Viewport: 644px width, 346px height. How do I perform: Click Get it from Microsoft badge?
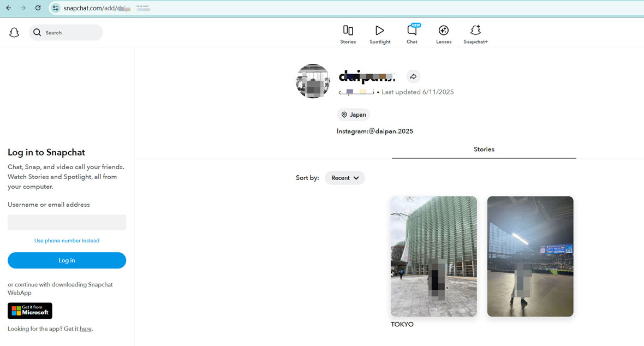pos(30,311)
